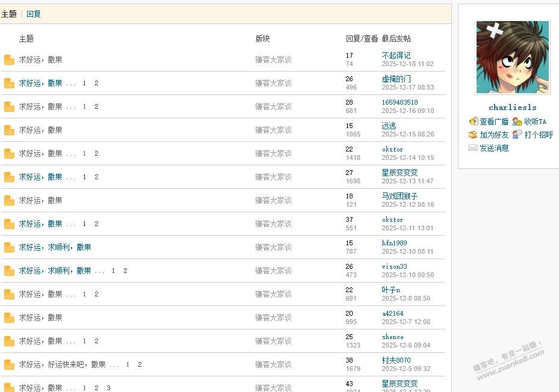Click folder icon of thread last replied by hfn1989
This screenshot has width=559, height=392.
[x=9, y=247]
